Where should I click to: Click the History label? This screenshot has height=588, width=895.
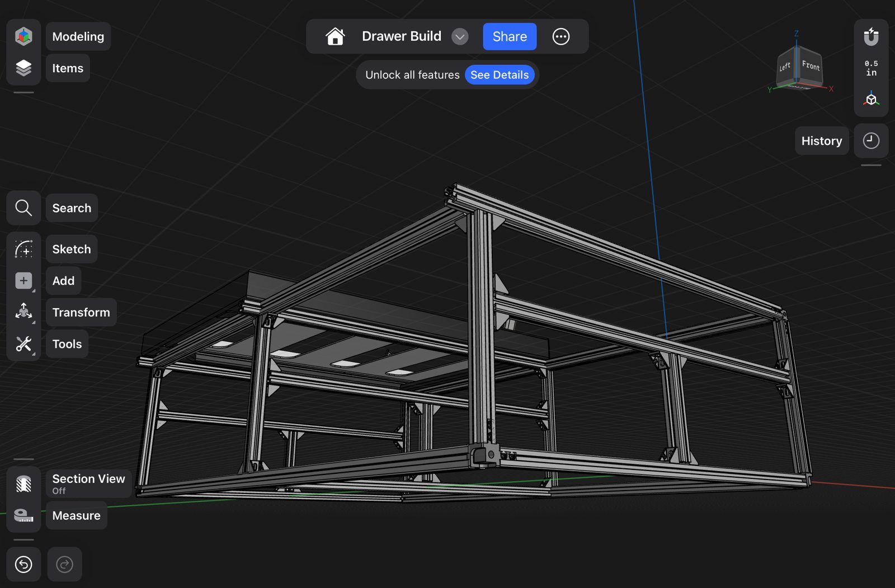pyautogui.click(x=822, y=141)
